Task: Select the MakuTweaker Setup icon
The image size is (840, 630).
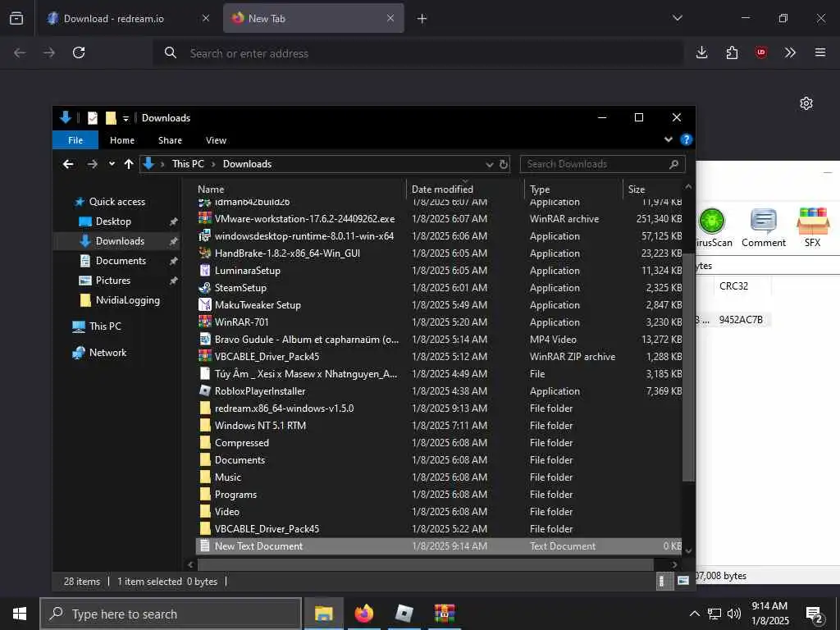Action: coord(204,305)
